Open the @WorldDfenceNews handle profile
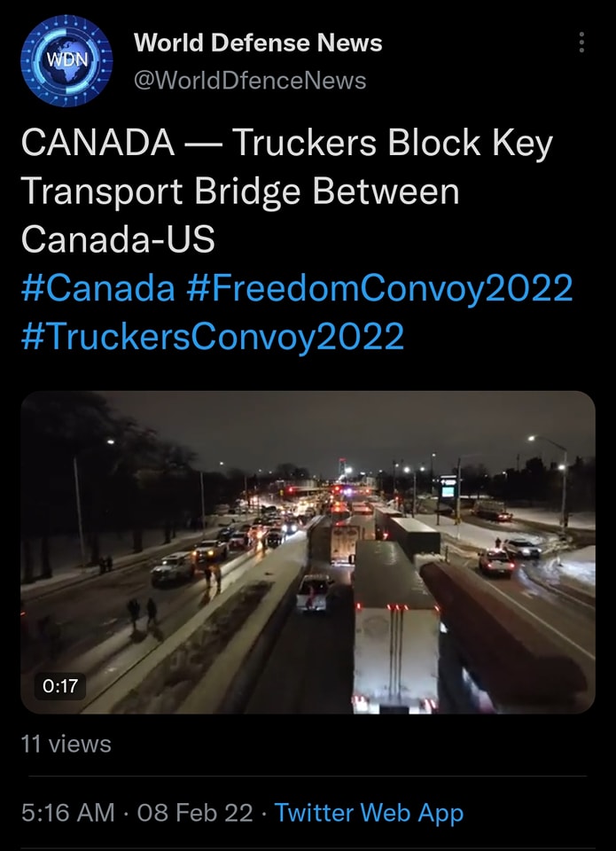The width and height of the screenshot is (616, 851). point(250,81)
